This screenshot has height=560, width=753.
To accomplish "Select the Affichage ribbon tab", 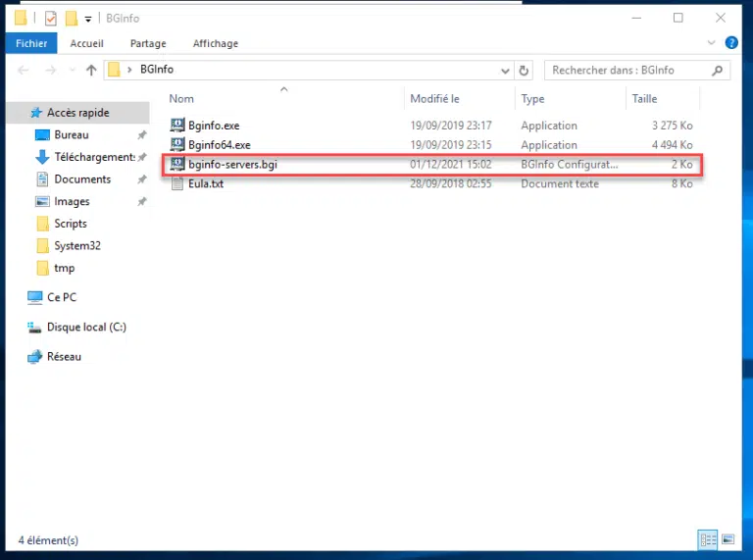I will 215,43.
